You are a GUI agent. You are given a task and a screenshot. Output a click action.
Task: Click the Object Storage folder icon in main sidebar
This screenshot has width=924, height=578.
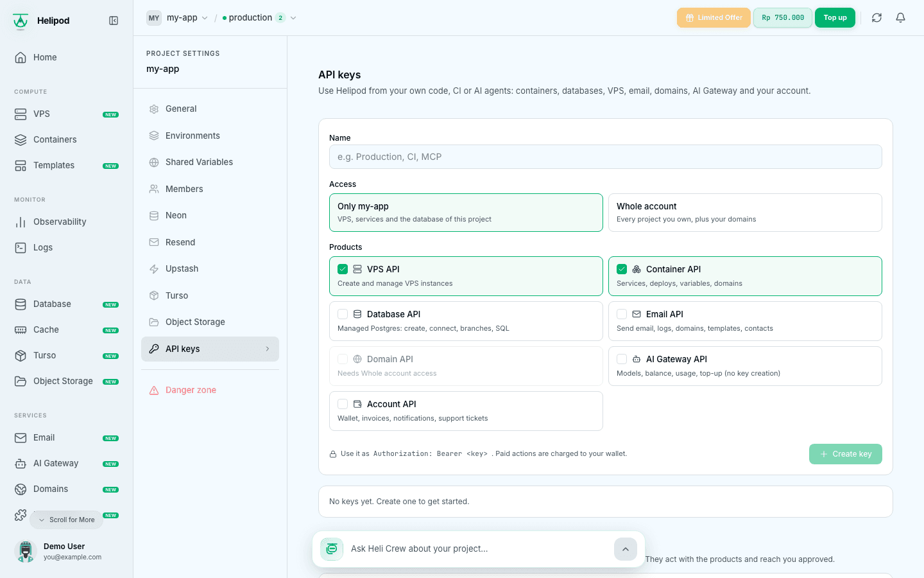point(21,381)
